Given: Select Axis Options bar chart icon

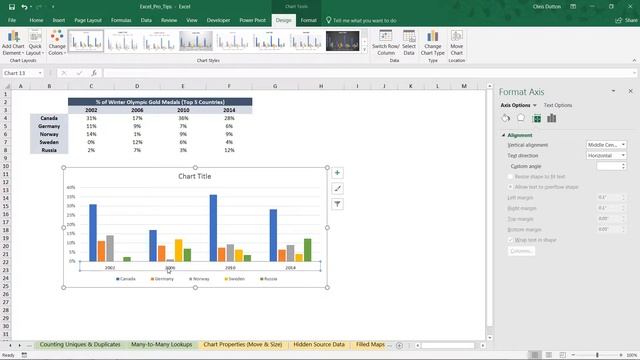Looking at the screenshot, I should pos(552,118).
